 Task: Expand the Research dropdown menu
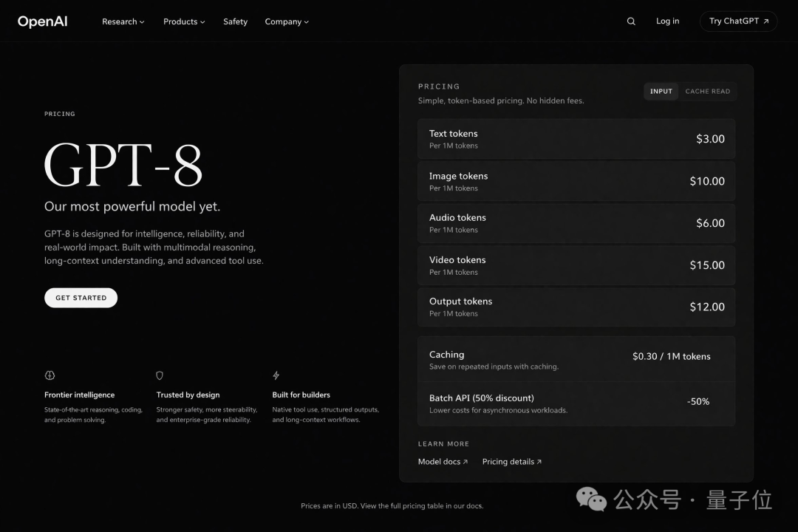click(123, 21)
